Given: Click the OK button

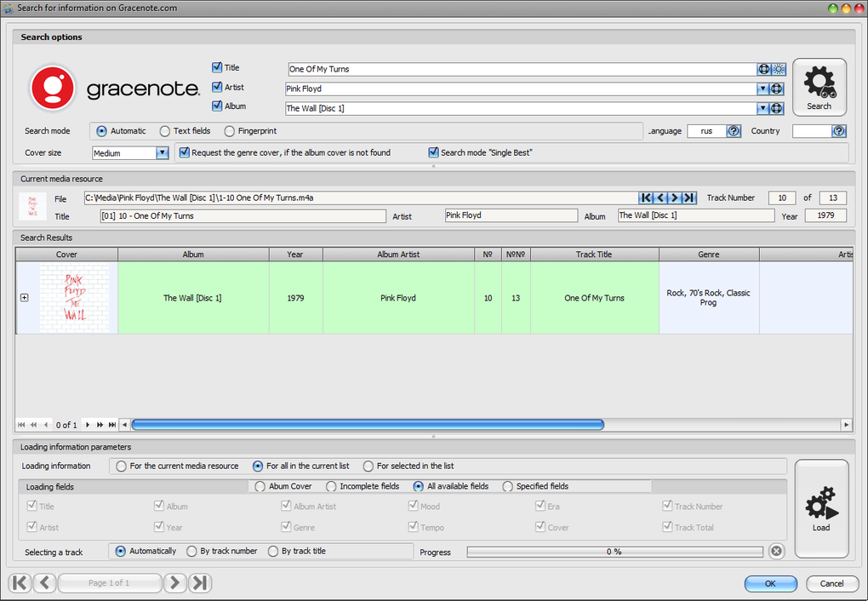Looking at the screenshot, I should coord(771,583).
